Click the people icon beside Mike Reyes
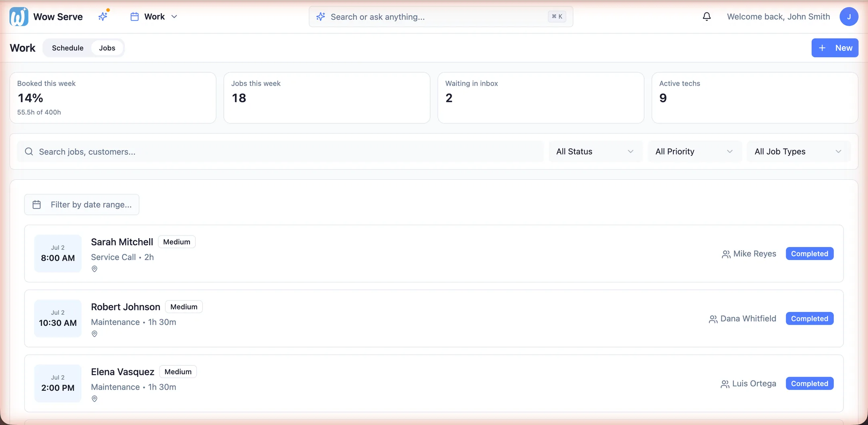Screen dimensions: 868x425 [726, 254]
